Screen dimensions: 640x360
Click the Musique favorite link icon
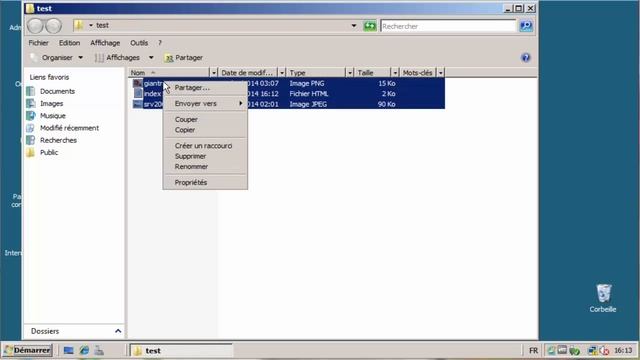tap(31, 116)
